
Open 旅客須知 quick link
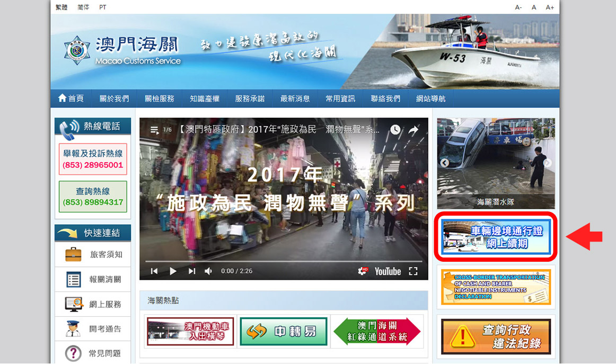[93, 255]
